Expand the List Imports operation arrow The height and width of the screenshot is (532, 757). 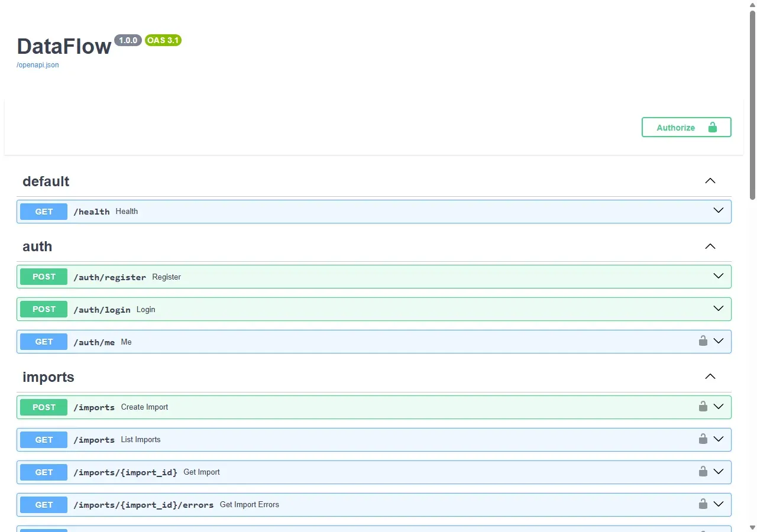click(x=719, y=439)
